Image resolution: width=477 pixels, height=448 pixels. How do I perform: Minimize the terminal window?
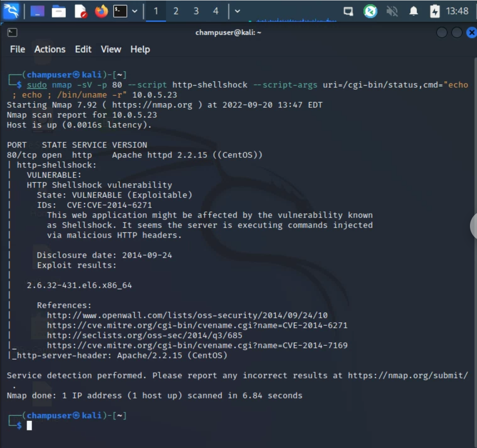tap(442, 33)
